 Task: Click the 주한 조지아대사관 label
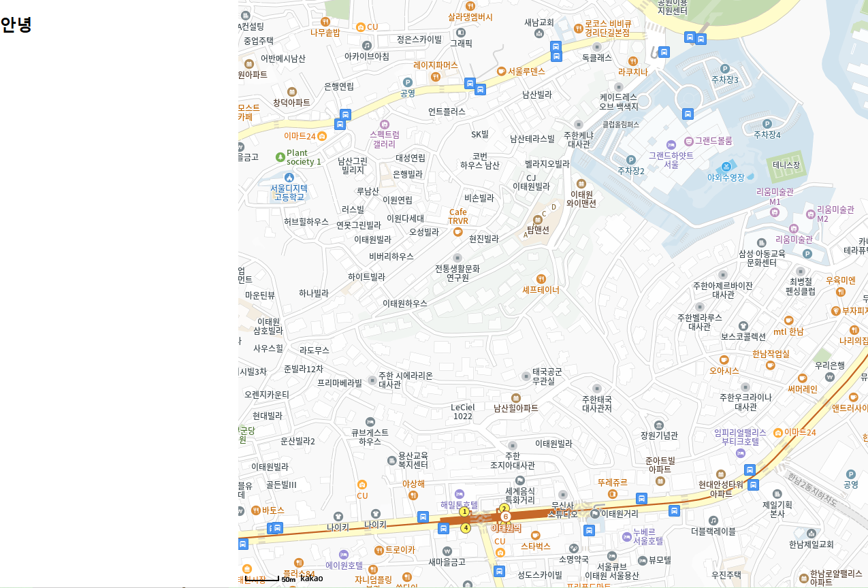tap(513, 461)
